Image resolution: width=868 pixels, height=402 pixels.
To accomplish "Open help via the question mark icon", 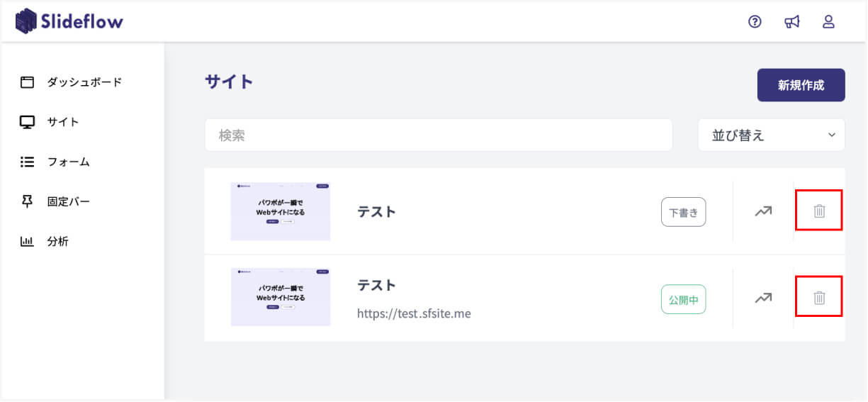I will point(755,22).
